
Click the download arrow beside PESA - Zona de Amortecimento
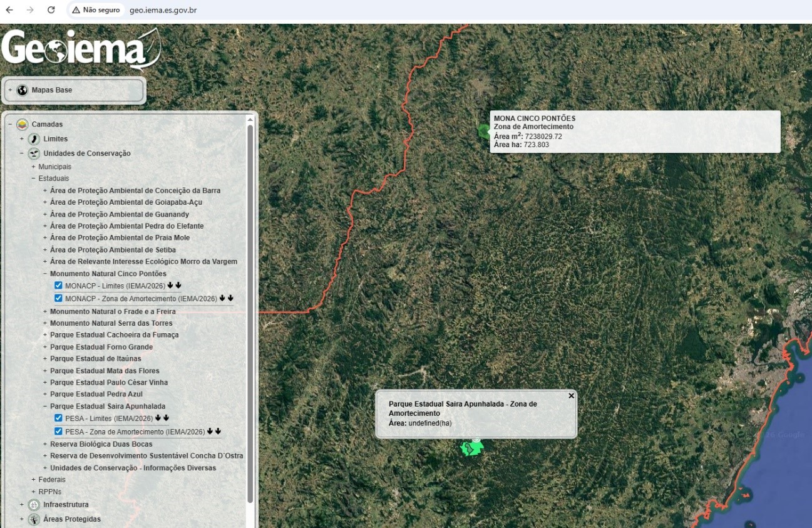(210, 431)
